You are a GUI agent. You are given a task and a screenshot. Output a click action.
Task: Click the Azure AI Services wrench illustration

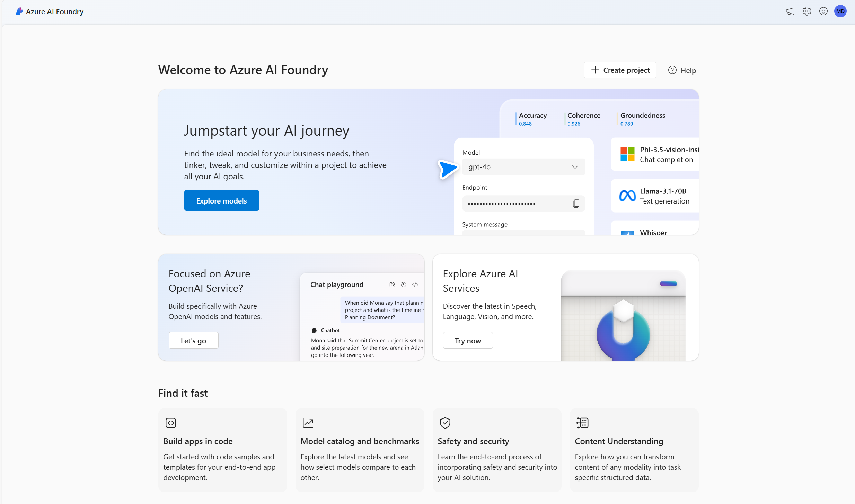click(x=623, y=315)
